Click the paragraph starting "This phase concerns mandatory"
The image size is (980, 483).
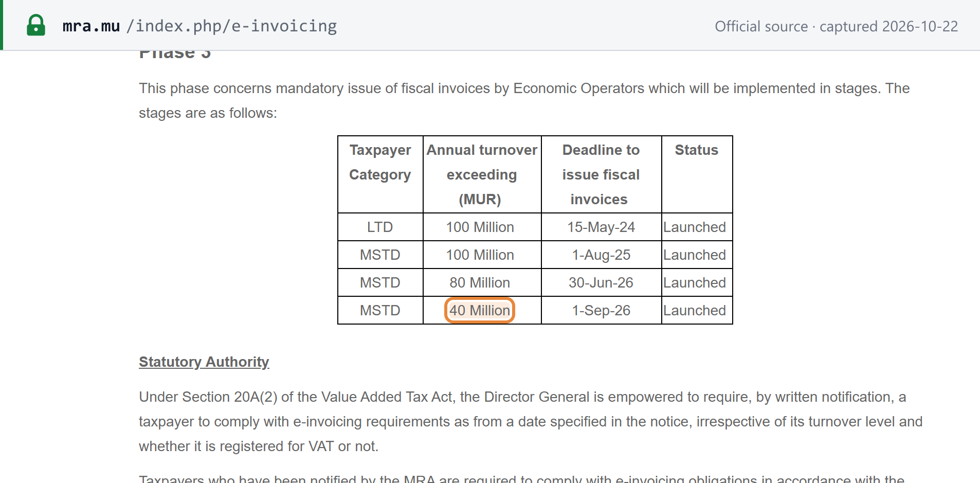point(524,100)
